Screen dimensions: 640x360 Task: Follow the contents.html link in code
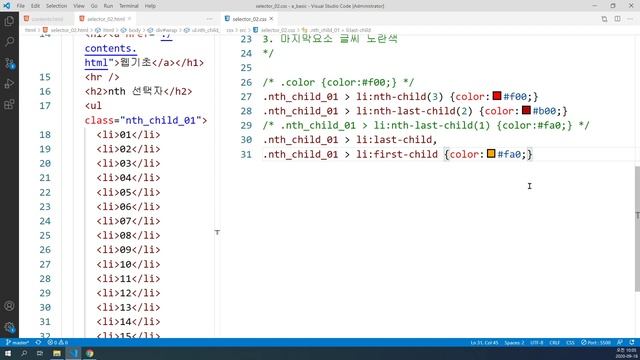[x=111, y=49]
